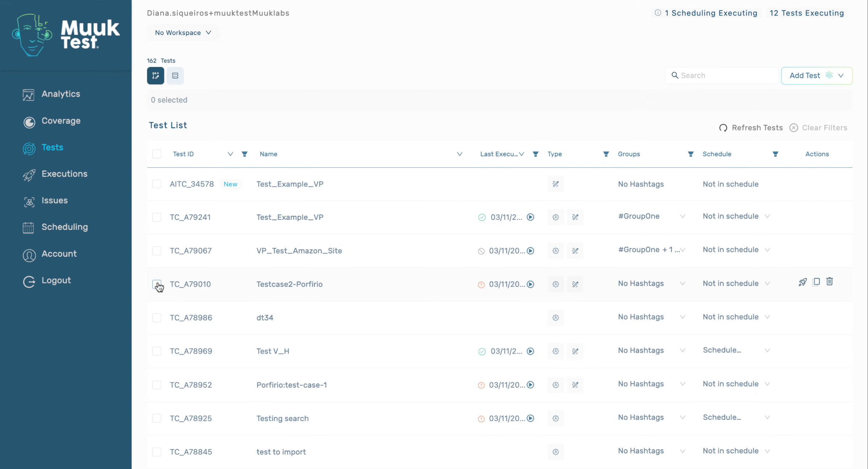The width and height of the screenshot is (868, 469).
Task: Click the 12 Tests Executing status
Action: (x=806, y=13)
